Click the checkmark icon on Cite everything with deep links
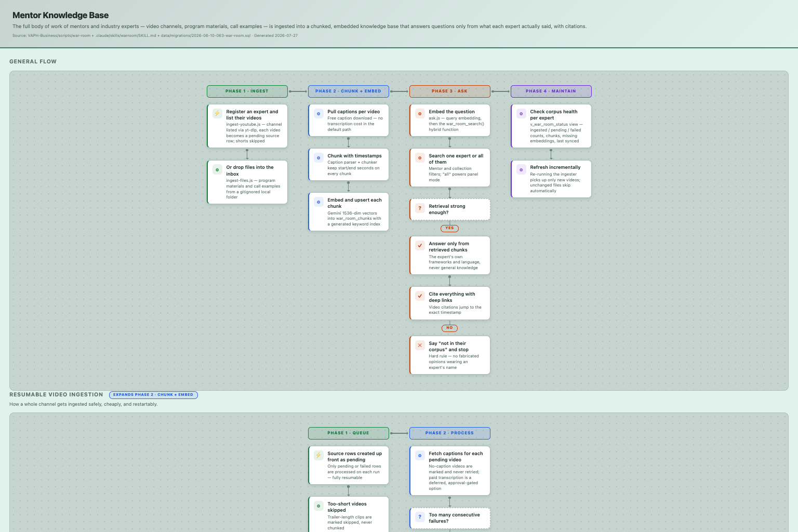The image size is (798, 532). (420, 296)
